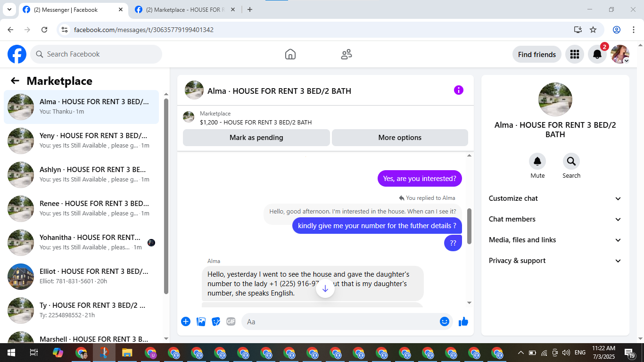Jump to latest message down arrow
644x362 pixels.
(325, 288)
